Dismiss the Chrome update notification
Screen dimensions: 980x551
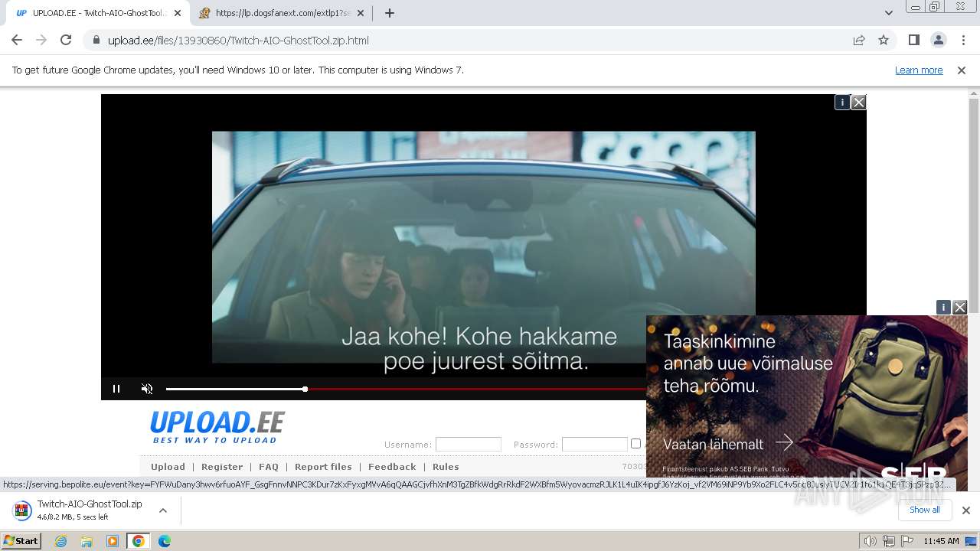pyautogui.click(x=962, y=70)
